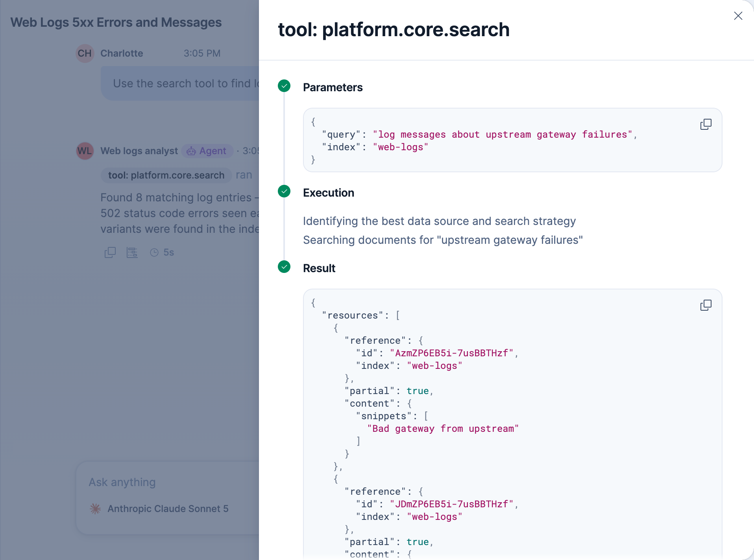Screen dimensions: 754x560
Task: Click the "Searching documents for" execution line
Action: coord(443,240)
